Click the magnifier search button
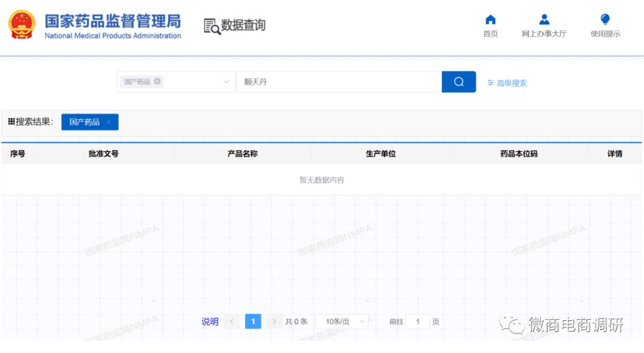 click(x=458, y=81)
